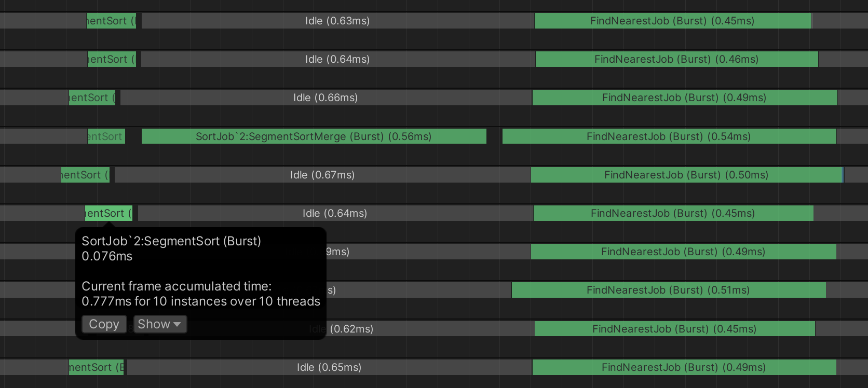Select the SegmentSort sample left of Idle (0.63ms)
Image resolution: width=868 pixels, height=388 pixels.
[x=111, y=21]
